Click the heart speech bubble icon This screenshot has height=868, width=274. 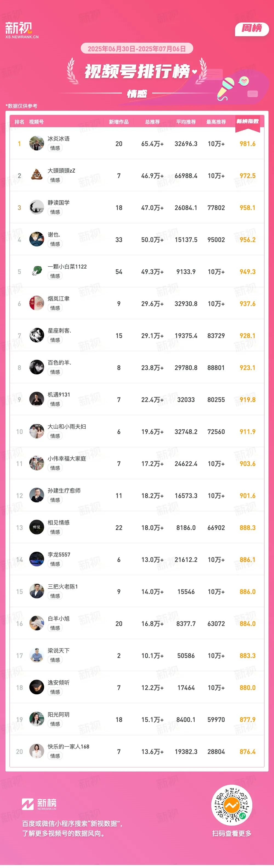tap(244, 81)
